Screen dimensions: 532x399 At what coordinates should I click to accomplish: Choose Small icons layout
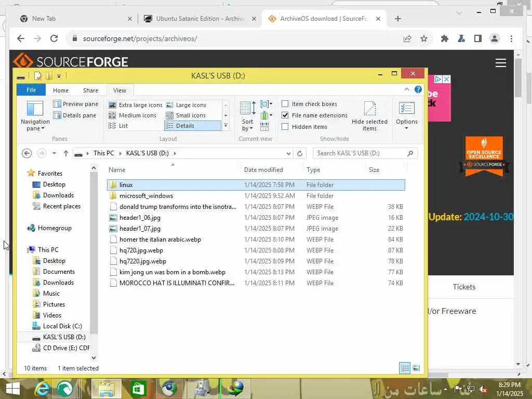click(186, 115)
